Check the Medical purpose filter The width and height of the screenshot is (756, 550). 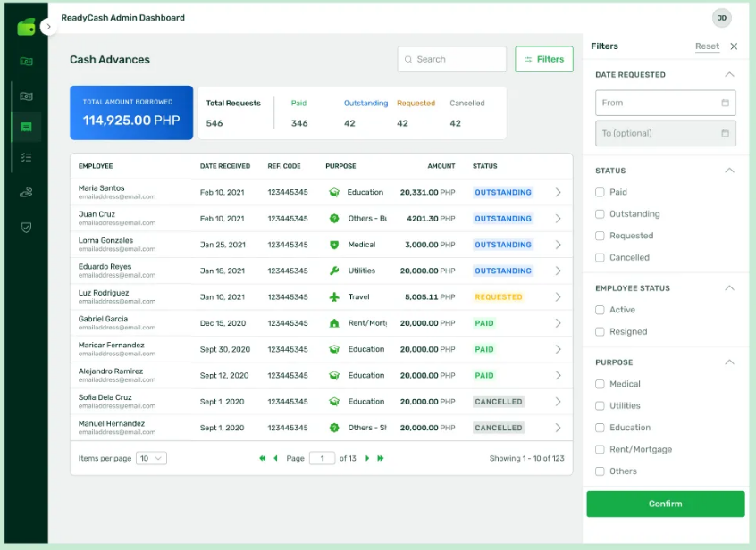pyautogui.click(x=600, y=384)
